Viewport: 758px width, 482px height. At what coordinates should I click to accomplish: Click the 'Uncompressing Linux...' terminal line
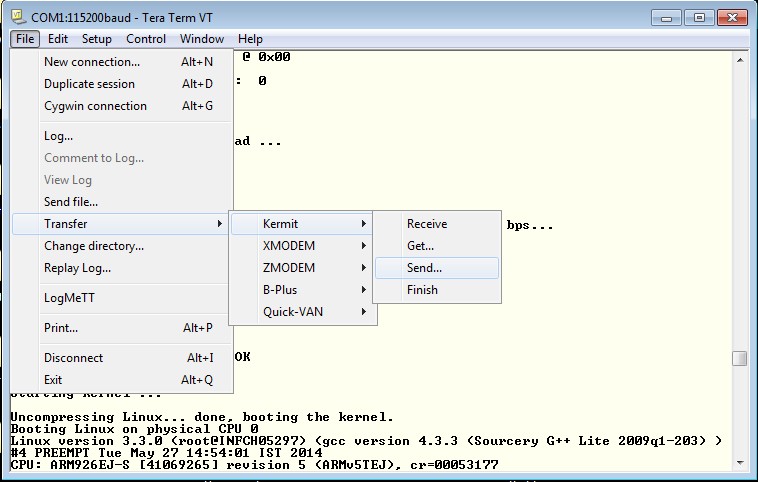click(202, 417)
